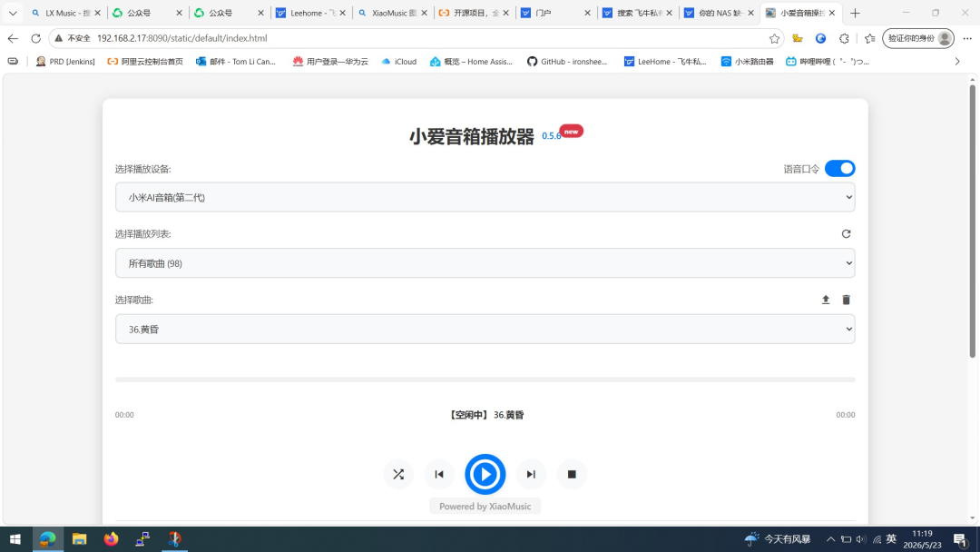Viewport: 980px width, 552px height.
Task: Open a new browser tab
Action: coord(855,13)
